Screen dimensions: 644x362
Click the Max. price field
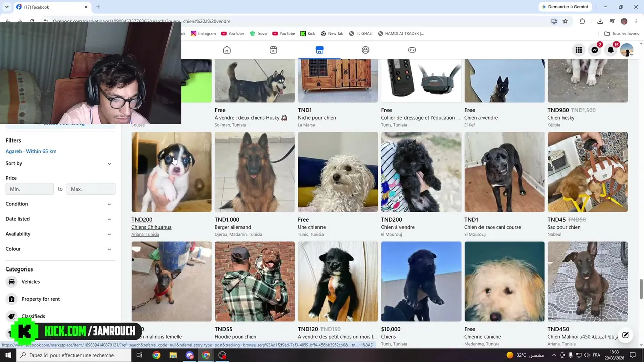tap(91, 189)
